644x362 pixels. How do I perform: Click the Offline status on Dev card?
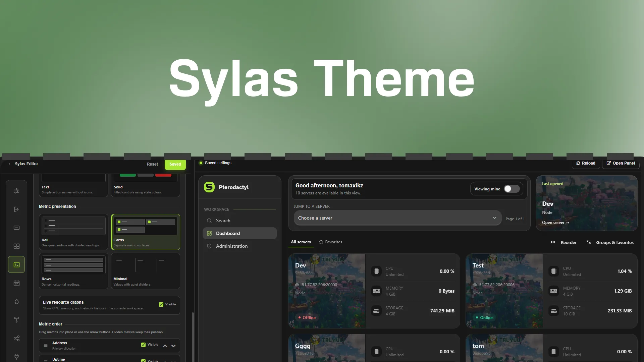click(307, 318)
